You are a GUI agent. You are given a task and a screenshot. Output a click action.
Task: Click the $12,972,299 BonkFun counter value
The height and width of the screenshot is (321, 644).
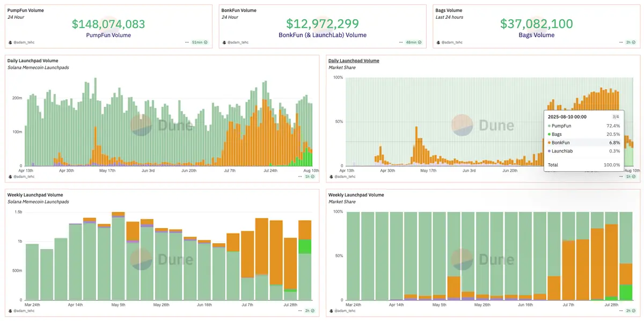322,24
